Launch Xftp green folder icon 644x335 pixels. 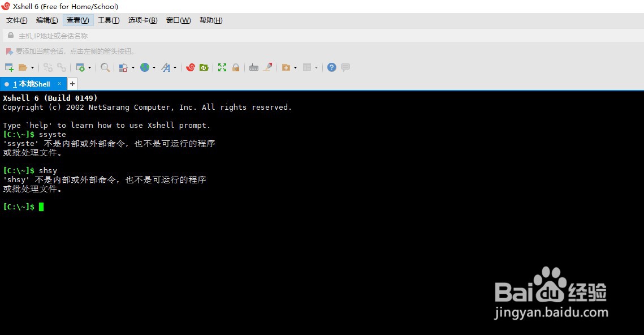pyautogui.click(x=204, y=67)
